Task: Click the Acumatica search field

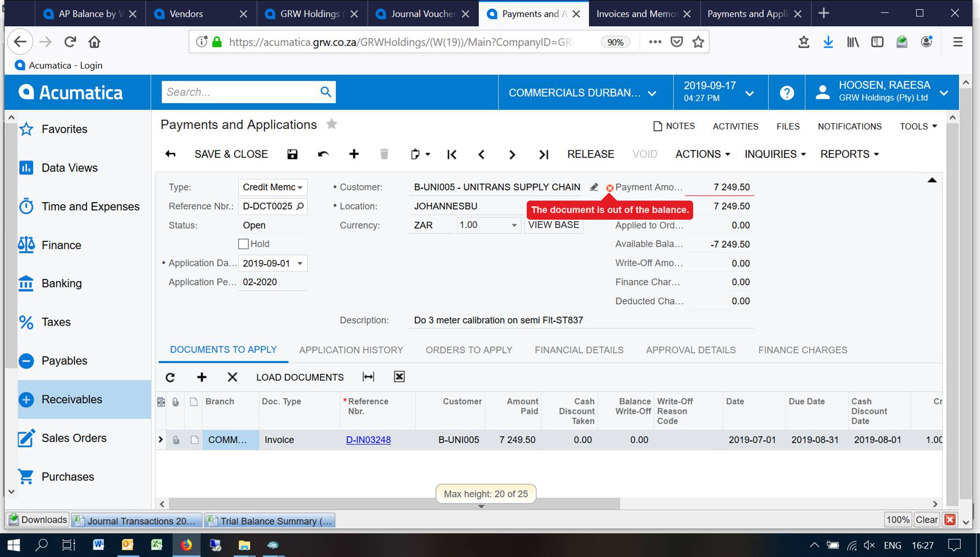Action: pos(240,92)
